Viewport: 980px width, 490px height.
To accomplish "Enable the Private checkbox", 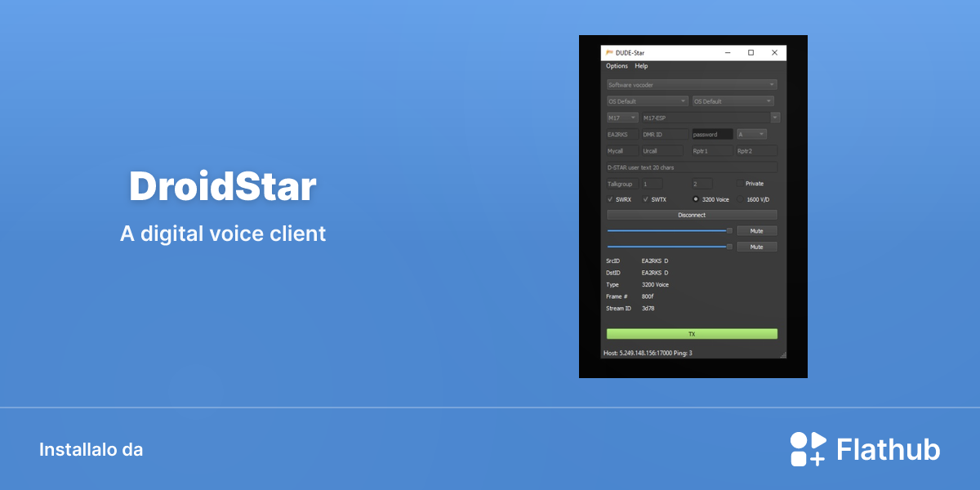I will [x=740, y=184].
